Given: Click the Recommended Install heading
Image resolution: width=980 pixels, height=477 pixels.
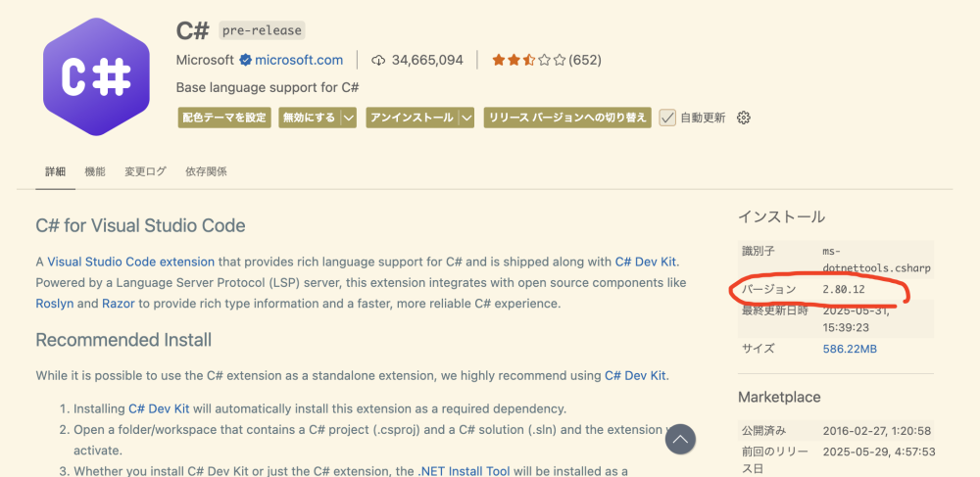Looking at the screenshot, I should (123, 340).
